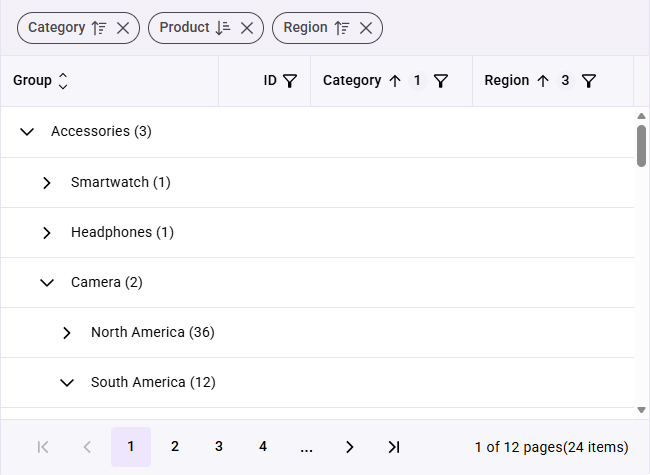Click the Region column header label
Screen dimensions: 650x475
click(507, 80)
